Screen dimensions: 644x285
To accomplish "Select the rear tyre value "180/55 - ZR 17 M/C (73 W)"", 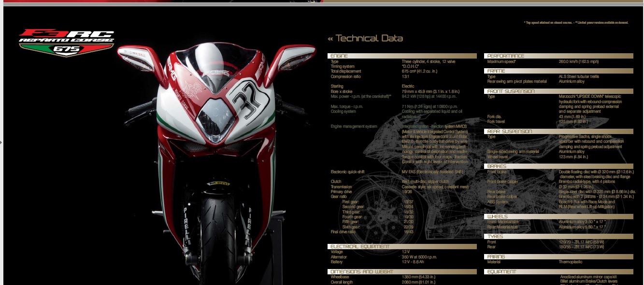I will (x=582, y=247).
